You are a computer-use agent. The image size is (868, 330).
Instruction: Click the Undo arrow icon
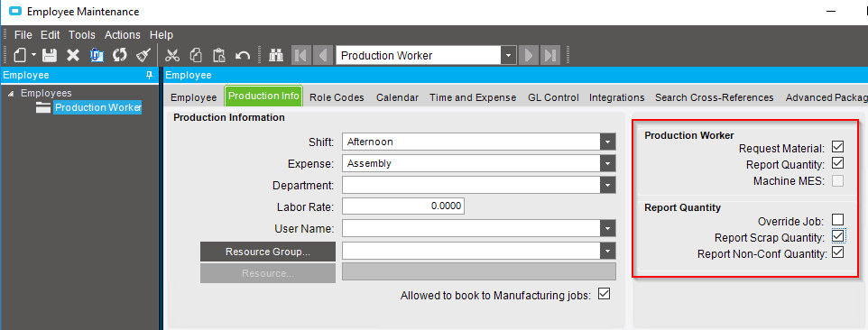243,55
